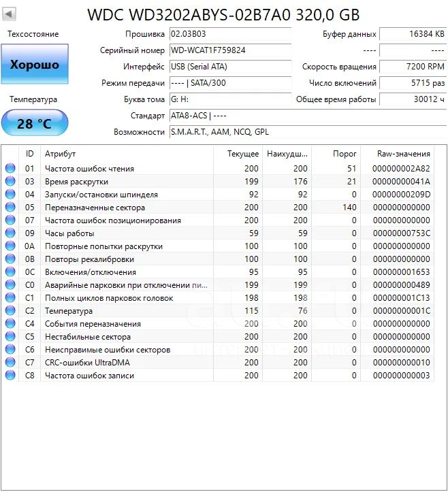Select the attribute text CRC-ошибки UltraDMA
The width and height of the screenshot is (448, 492).
coord(87,363)
